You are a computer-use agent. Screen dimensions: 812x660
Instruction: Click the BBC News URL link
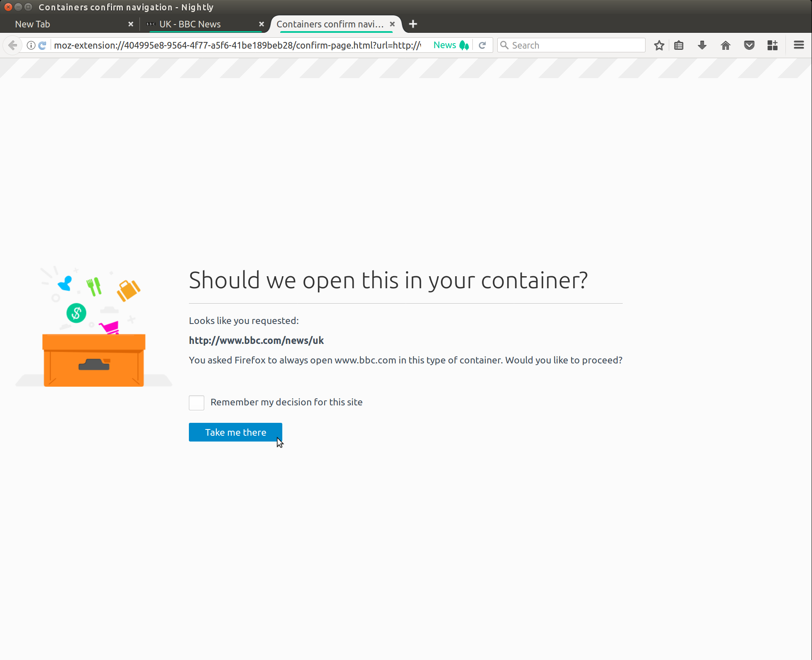(x=256, y=340)
